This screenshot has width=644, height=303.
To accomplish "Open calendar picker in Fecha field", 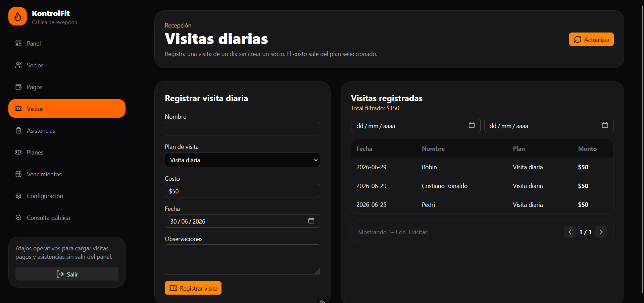I will 311,221.
